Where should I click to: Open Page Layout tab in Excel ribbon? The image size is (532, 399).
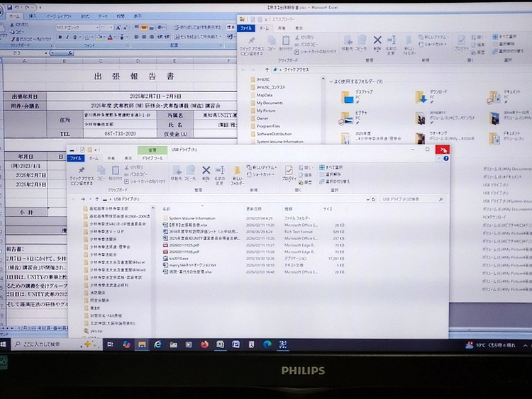pyautogui.click(x=59, y=16)
